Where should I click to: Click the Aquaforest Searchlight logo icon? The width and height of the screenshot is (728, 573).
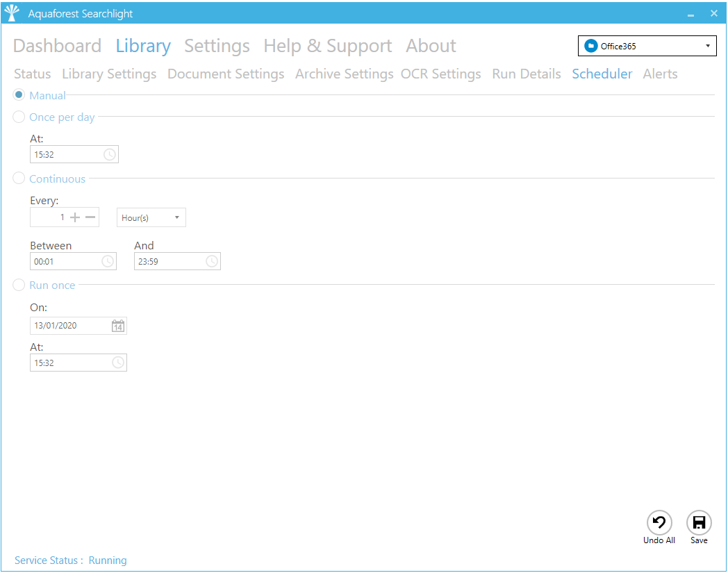click(12, 13)
